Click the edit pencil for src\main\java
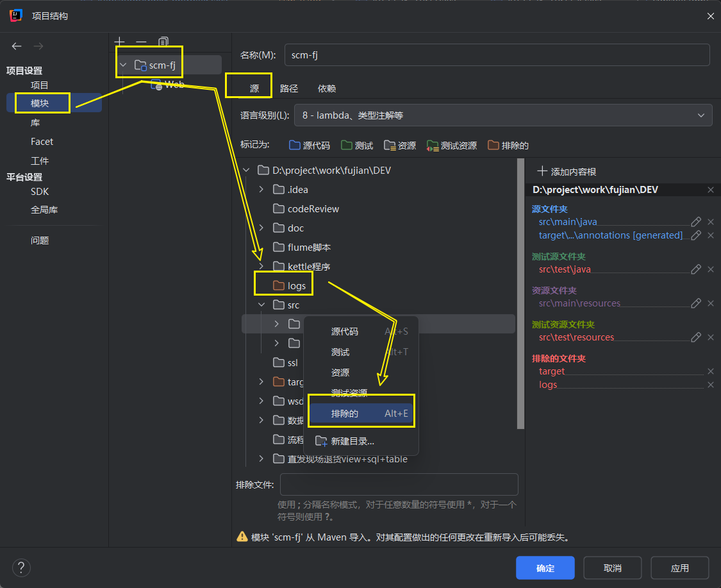 [x=696, y=222]
